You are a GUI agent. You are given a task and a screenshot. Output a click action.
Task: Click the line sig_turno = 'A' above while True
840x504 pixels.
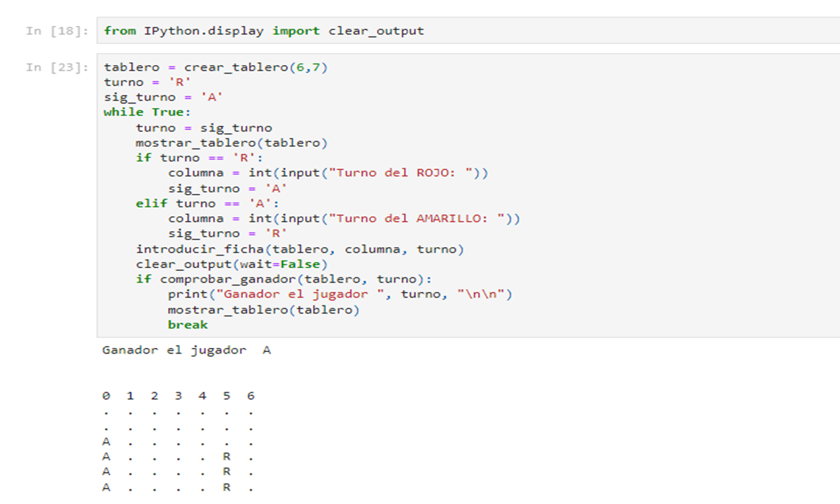[x=164, y=97]
